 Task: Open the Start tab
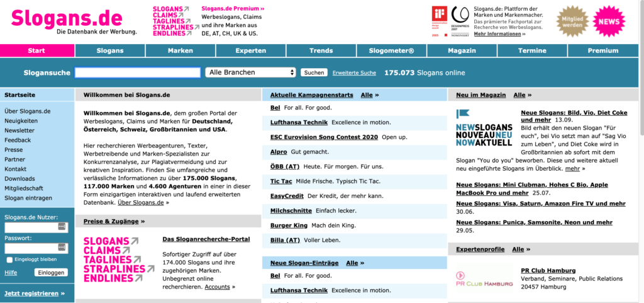(x=37, y=50)
